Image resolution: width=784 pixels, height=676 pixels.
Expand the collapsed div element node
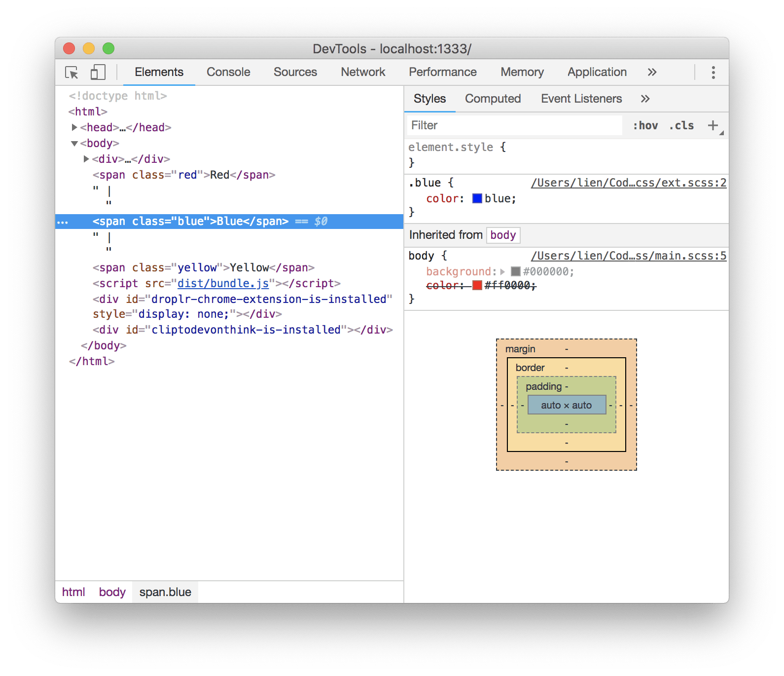(x=86, y=159)
